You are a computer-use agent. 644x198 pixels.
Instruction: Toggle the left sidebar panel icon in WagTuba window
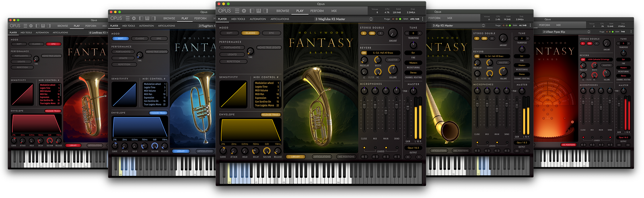[252, 11]
